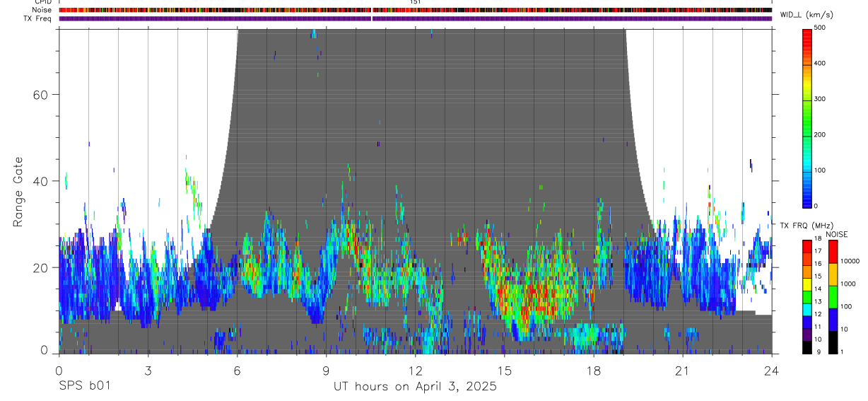Click the multicolored Noise strip above plot
868x401 pixels.
(415, 10)
